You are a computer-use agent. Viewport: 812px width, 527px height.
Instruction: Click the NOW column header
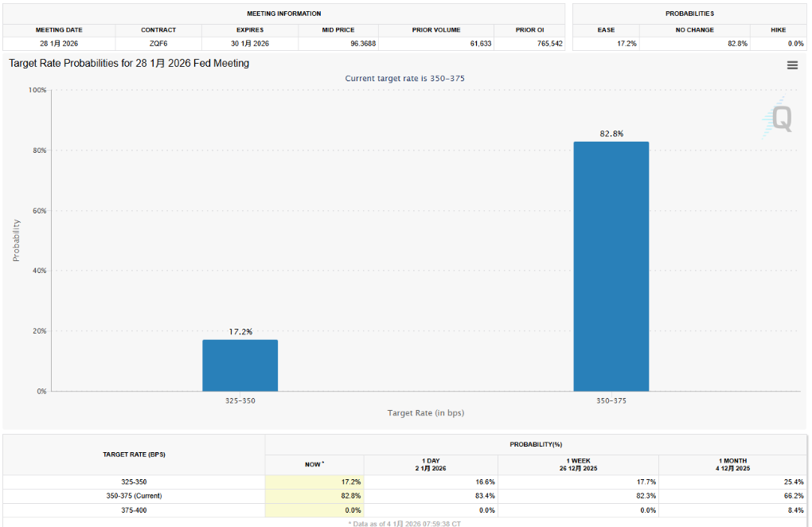click(x=314, y=464)
